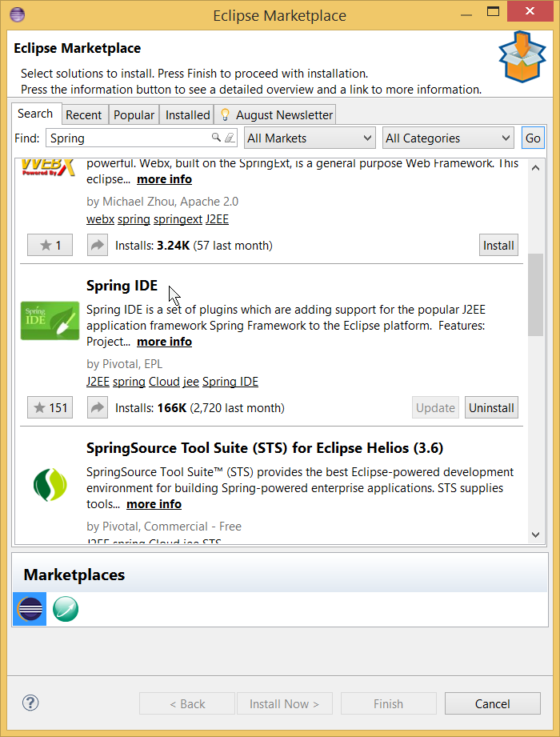Viewport: 560px width, 737px height.
Task: Maximize the Eclipse Marketplace window
Action: point(493,12)
